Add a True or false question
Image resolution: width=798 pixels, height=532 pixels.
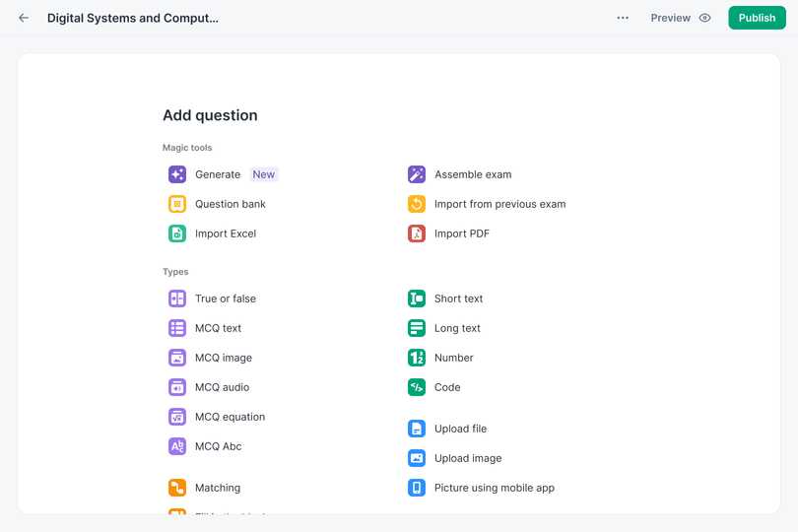click(225, 299)
